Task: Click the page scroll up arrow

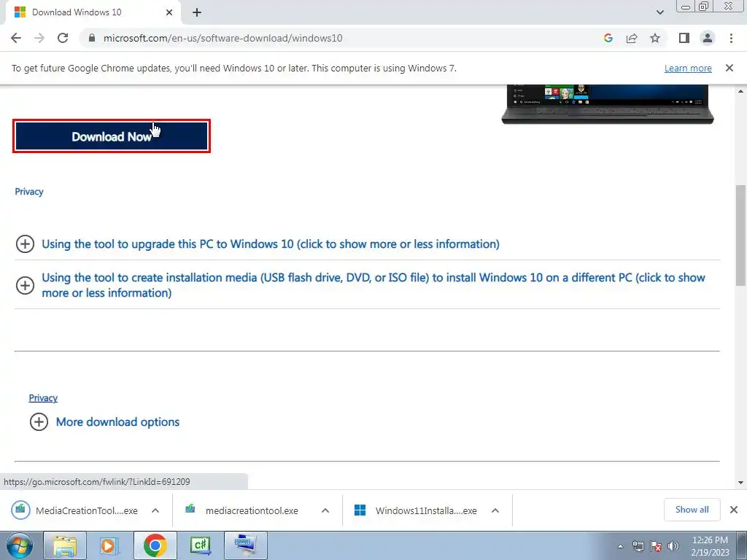Action: tap(740, 90)
